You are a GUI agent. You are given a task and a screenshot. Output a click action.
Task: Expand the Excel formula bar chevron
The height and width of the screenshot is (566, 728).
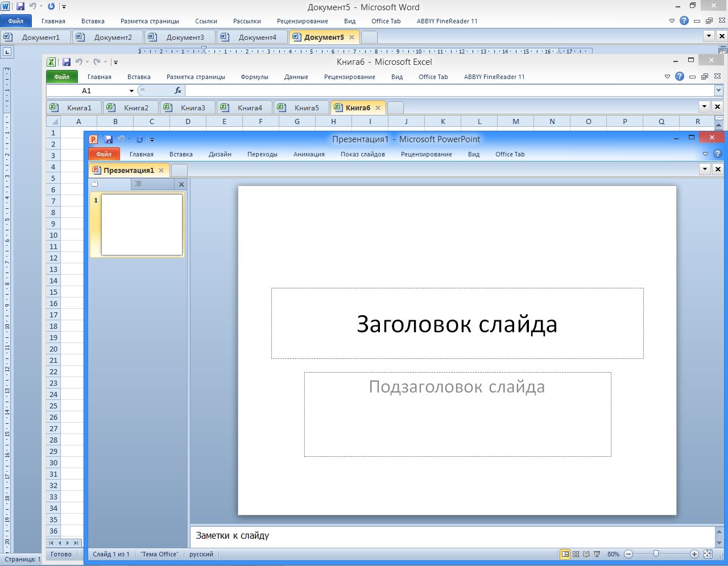click(718, 90)
